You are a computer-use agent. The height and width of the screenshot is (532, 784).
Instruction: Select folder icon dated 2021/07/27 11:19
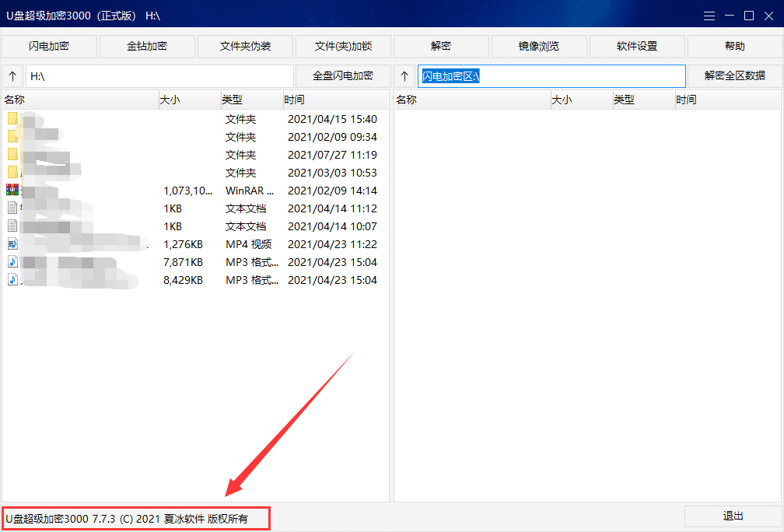(x=12, y=155)
